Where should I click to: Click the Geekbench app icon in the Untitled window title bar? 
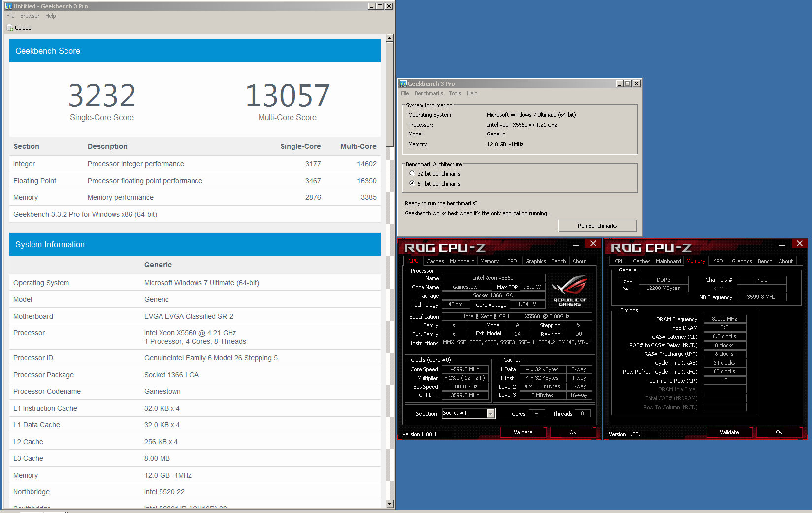pyautogui.click(x=8, y=6)
